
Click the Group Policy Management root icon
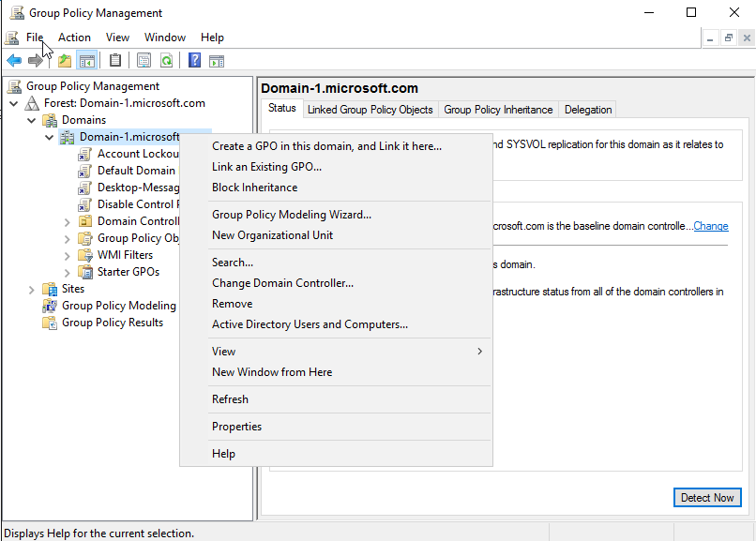pos(15,86)
